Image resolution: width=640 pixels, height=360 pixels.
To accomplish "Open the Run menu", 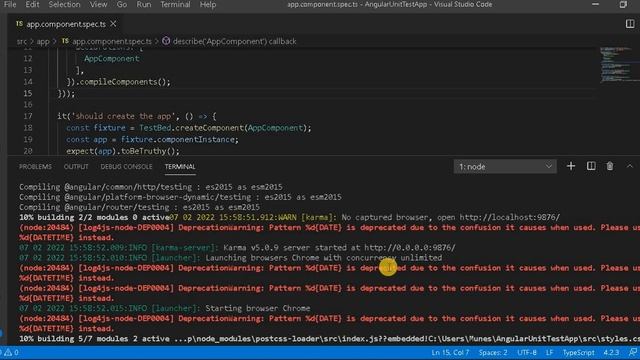I will click(x=144, y=4).
